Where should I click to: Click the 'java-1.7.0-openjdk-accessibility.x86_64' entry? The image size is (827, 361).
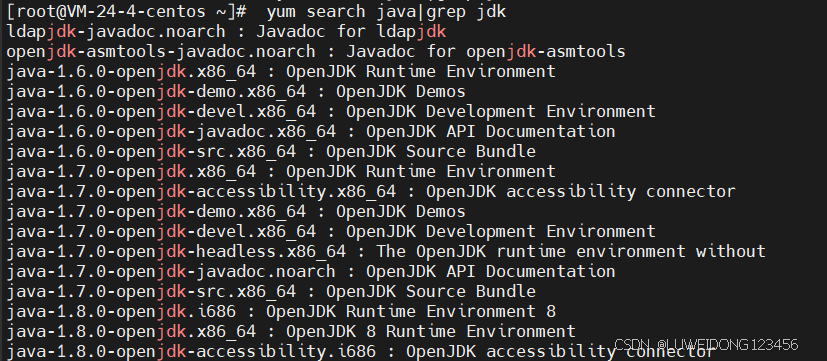(x=201, y=192)
